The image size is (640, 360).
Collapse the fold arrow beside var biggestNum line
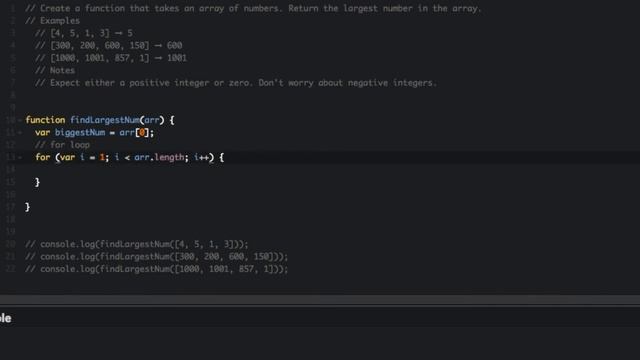tap(20, 133)
